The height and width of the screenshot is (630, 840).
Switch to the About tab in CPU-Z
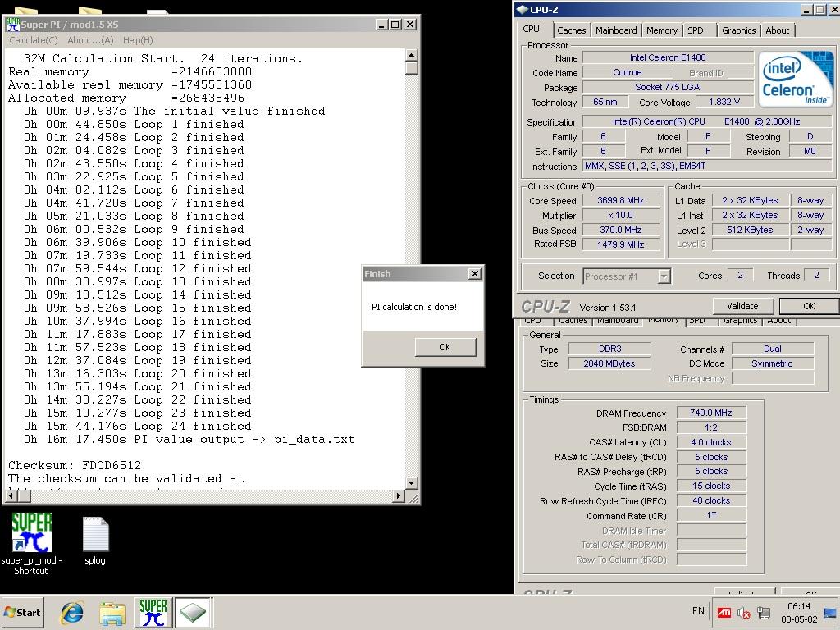778,30
